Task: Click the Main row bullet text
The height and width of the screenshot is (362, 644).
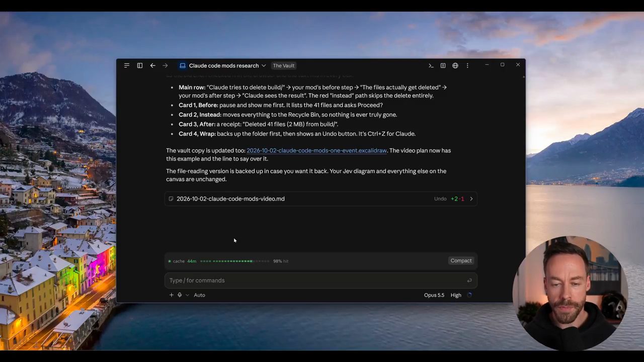Action: 313,91
